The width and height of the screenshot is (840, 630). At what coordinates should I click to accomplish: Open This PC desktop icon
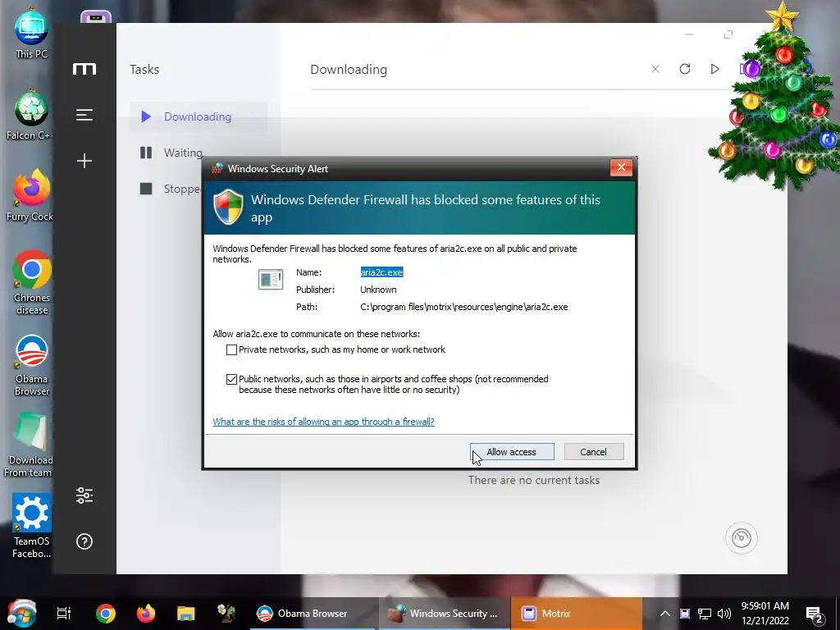(31, 33)
